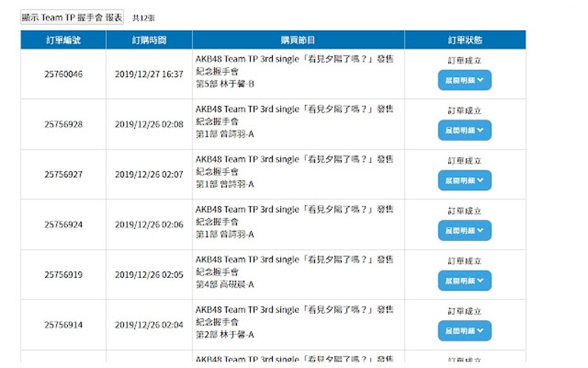This screenshot has height=368, width=588.
Task: Expand details for order 25756919
Action: point(465,280)
